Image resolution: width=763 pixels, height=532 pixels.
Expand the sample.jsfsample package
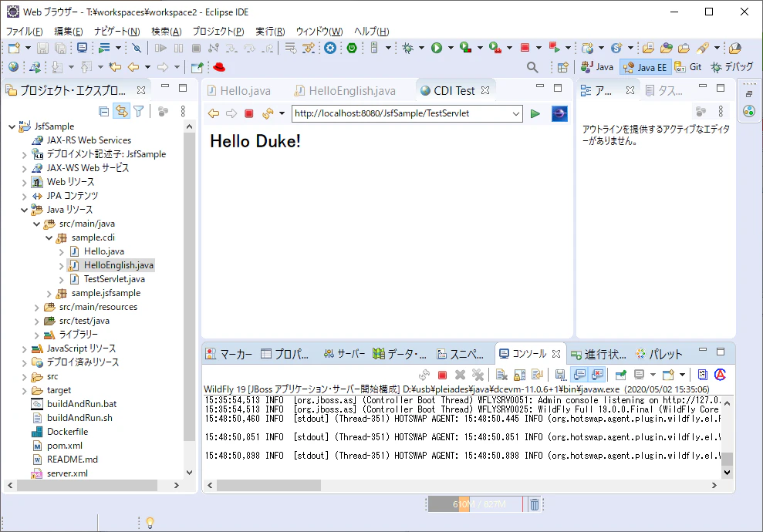(x=49, y=293)
